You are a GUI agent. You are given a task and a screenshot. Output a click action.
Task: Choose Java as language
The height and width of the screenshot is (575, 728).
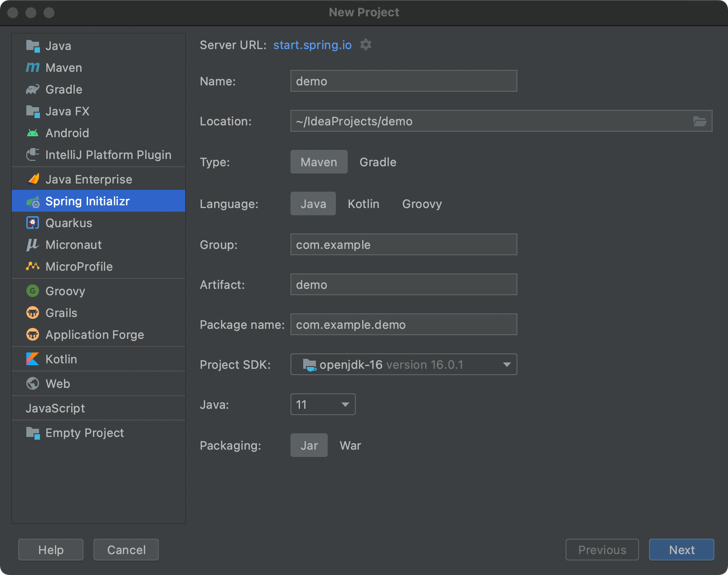313,204
